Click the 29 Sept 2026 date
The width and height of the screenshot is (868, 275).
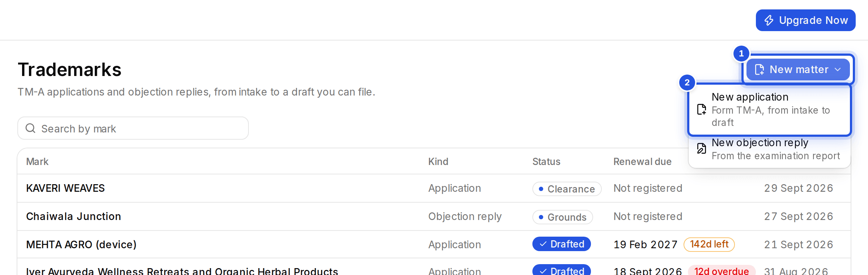tap(799, 188)
